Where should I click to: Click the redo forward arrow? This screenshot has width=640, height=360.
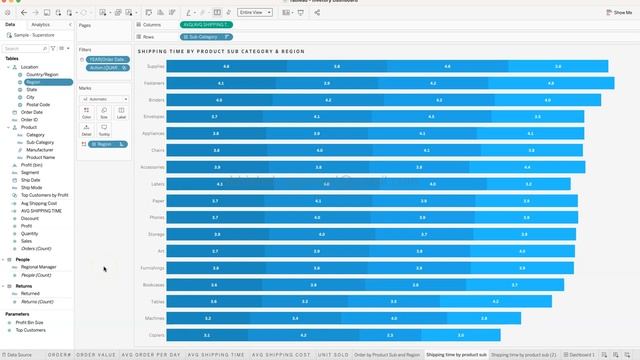(x=36, y=13)
